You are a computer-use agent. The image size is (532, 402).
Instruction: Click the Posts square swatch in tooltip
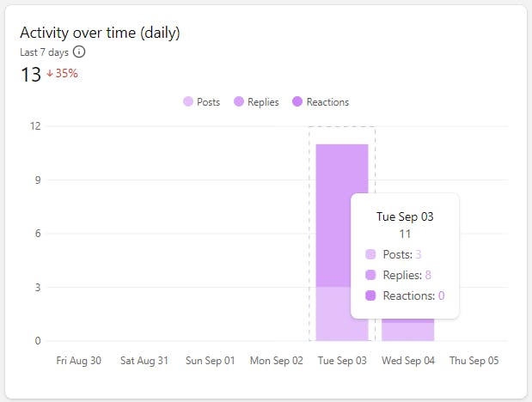tap(370, 254)
